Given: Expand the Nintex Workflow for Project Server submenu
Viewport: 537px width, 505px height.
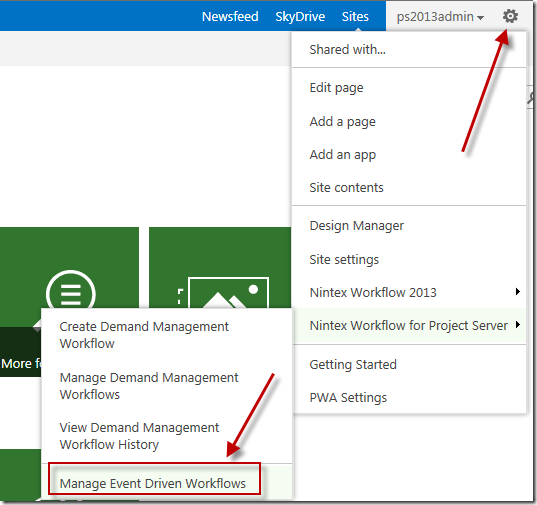Looking at the screenshot, I should click(409, 326).
